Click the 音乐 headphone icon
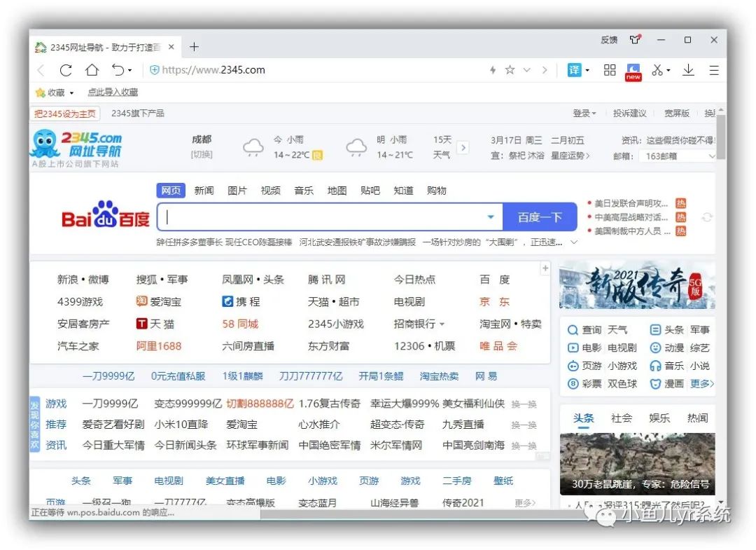 [655, 366]
